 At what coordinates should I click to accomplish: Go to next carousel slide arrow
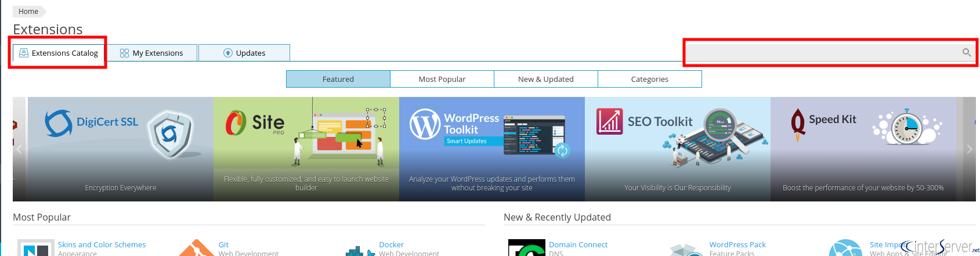click(x=970, y=149)
